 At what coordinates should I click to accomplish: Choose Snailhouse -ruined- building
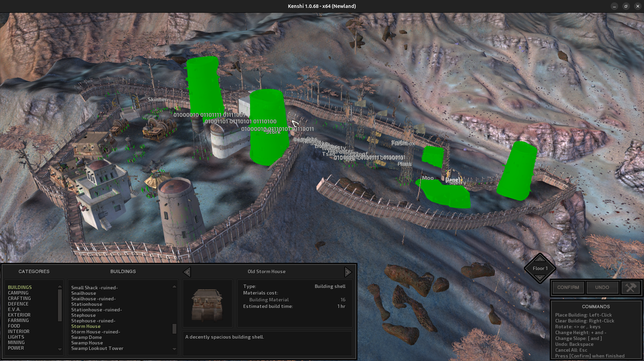pos(94,299)
